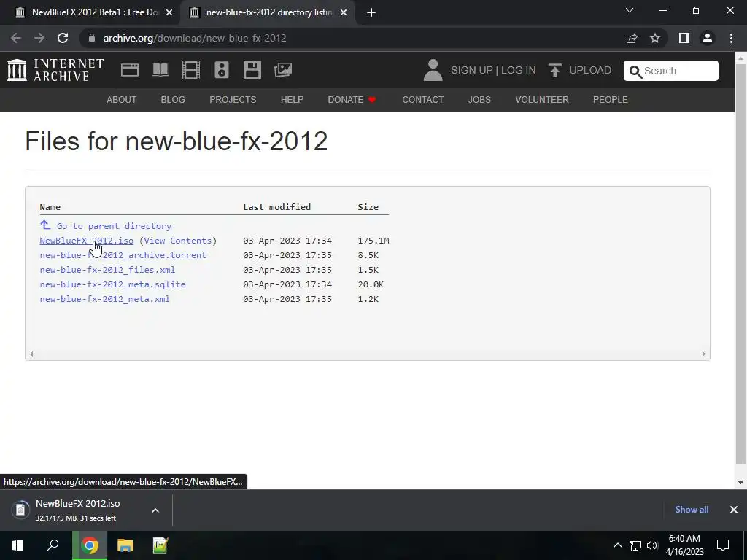747x560 pixels.
Task: Click the NewBlueFX 2012.iso download item
Action: point(79,510)
